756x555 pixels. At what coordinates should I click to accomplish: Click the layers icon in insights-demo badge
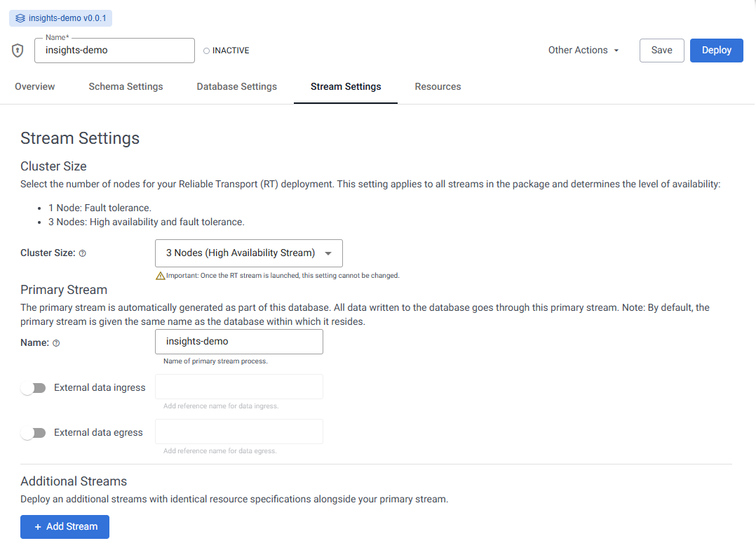pyautogui.click(x=20, y=18)
